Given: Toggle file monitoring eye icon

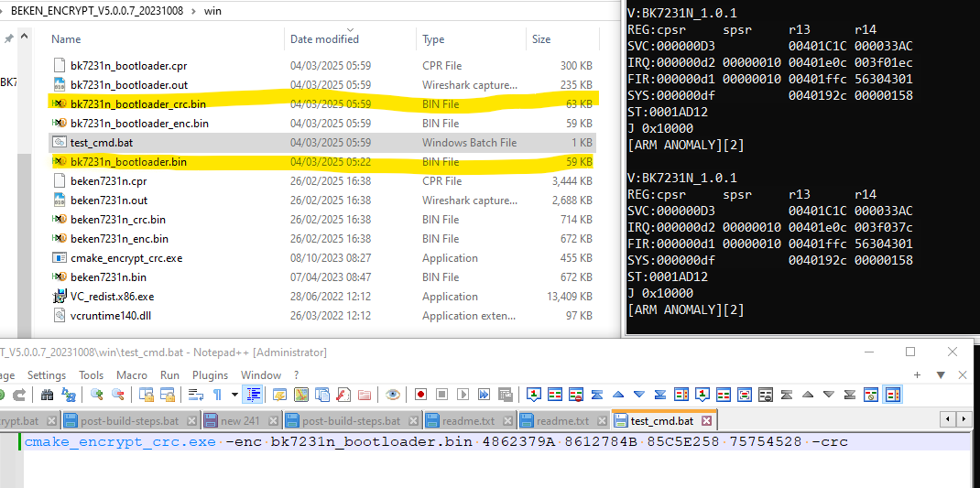Looking at the screenshot, I should 393,395.
